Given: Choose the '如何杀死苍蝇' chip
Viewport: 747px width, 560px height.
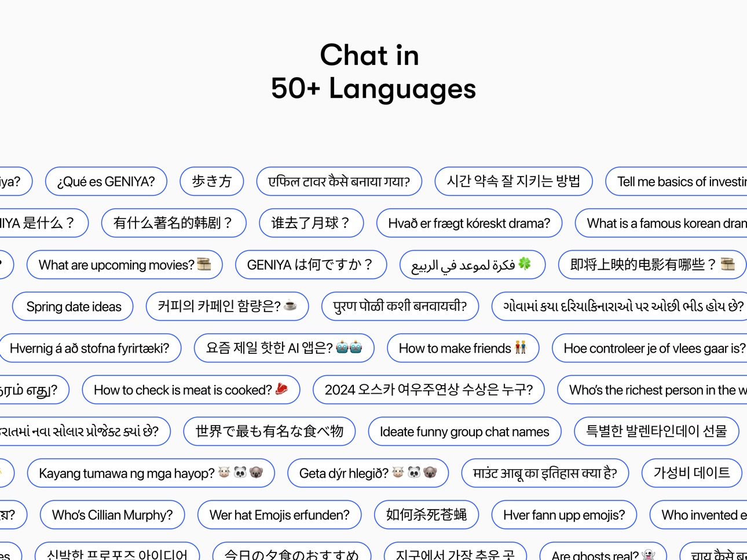Looking at the screenshot, I should coord(426,515).
